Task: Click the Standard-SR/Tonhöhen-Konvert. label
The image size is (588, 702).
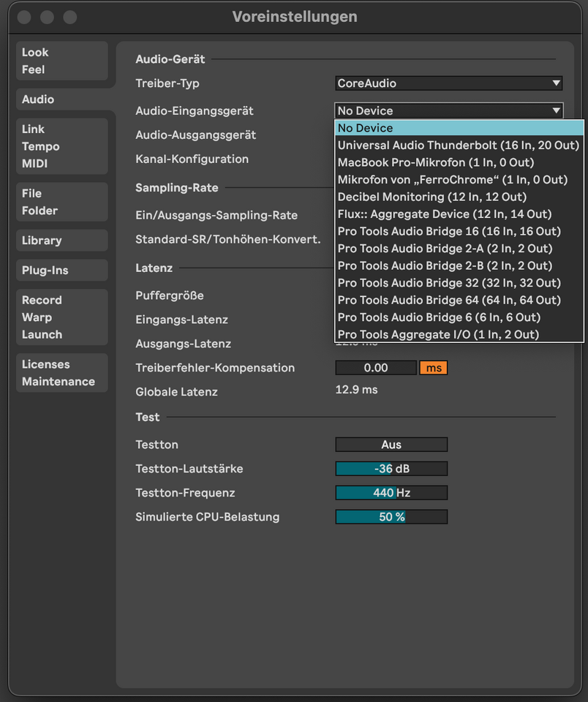Action: 228,240
